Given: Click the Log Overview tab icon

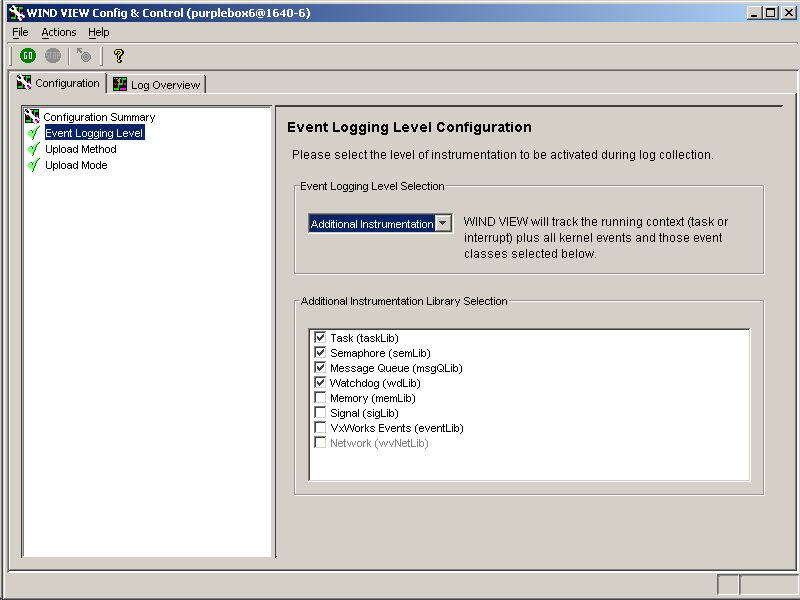Looking at the screenshot, I should [120, 84].
